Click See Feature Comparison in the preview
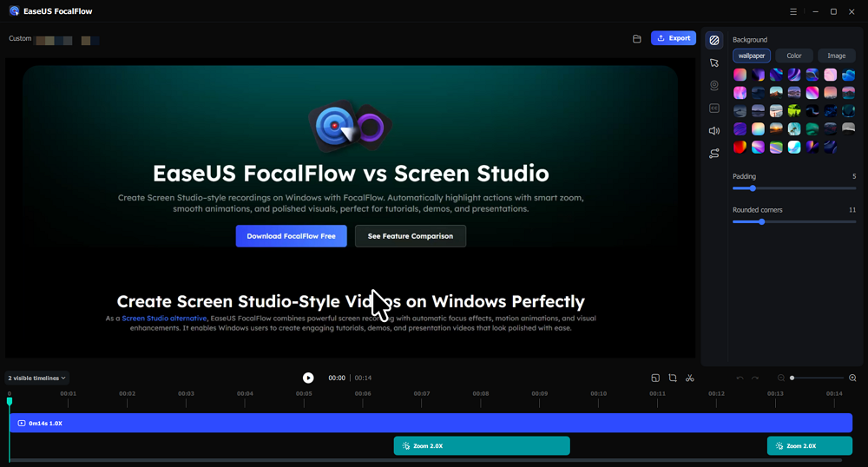868x467 pixels. click(x=411, y=236)
